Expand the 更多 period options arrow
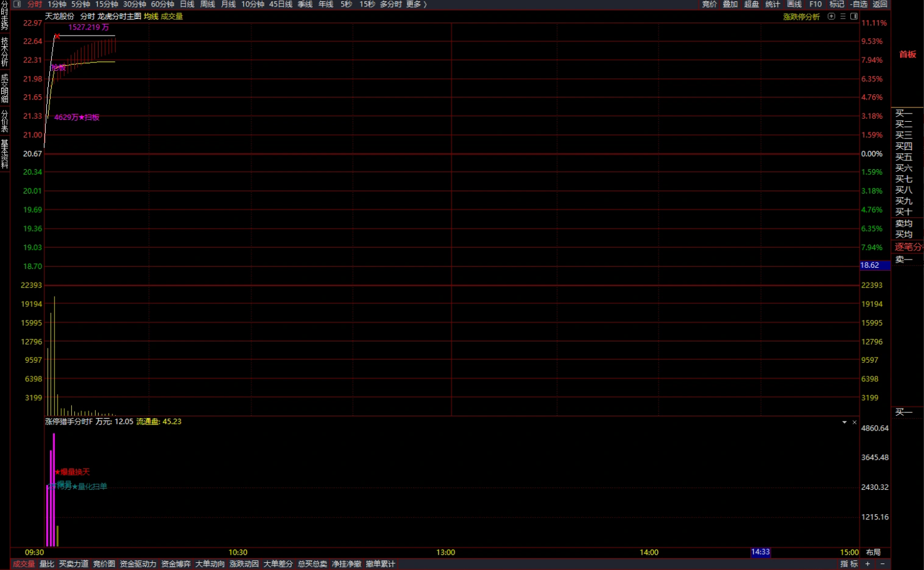 (425, 4)
